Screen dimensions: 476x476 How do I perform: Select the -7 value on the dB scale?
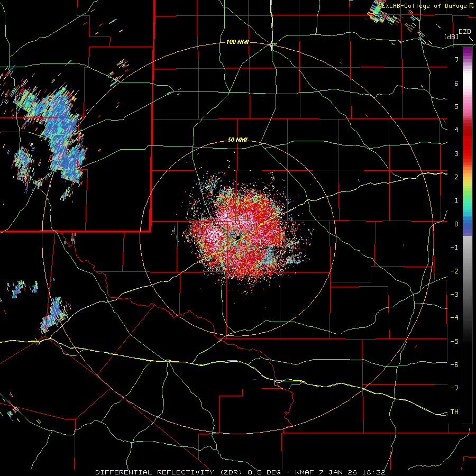pyautogui.click(x=454, y=388)
